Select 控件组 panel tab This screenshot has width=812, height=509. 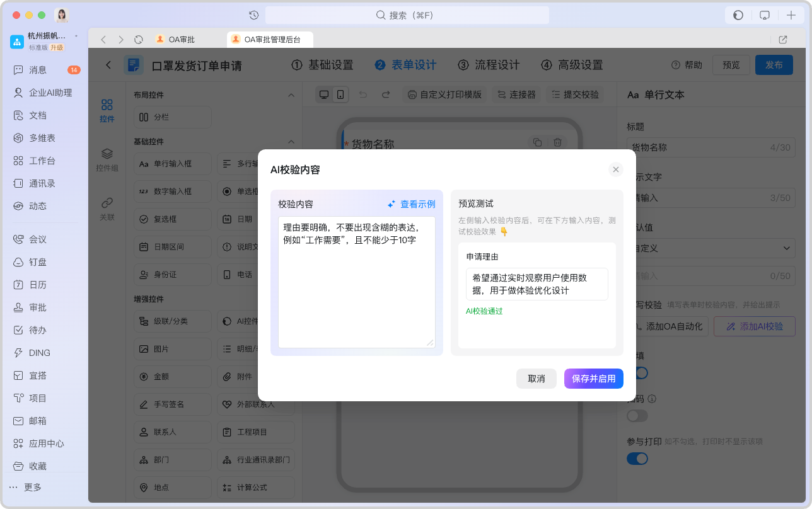[107, 160]
